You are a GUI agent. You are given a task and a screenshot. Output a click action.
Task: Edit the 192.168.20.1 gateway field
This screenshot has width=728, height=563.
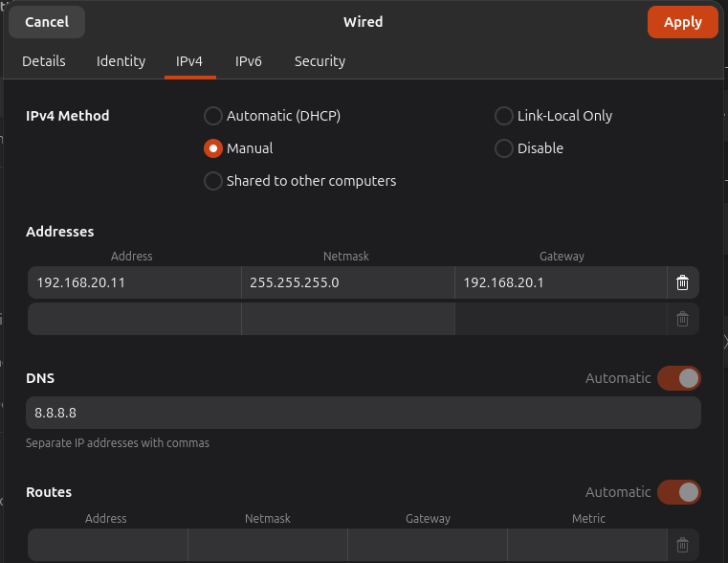pyautogui.click(x=560, y=282)
